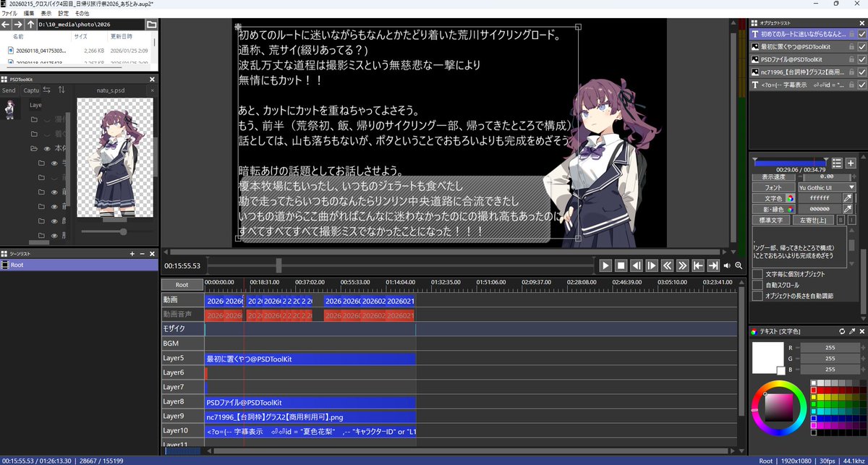The width and height of the screenshot is (868, 465).
Task: Click the up-down arrows icon in PSDToolKit
Action: [61, 90]
